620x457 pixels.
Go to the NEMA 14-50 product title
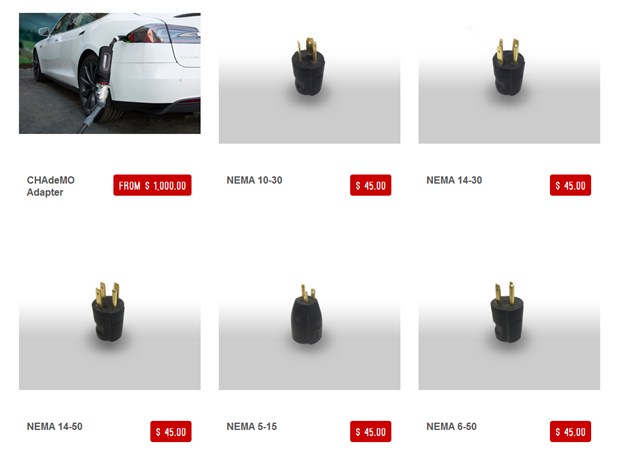click(55, 427)
